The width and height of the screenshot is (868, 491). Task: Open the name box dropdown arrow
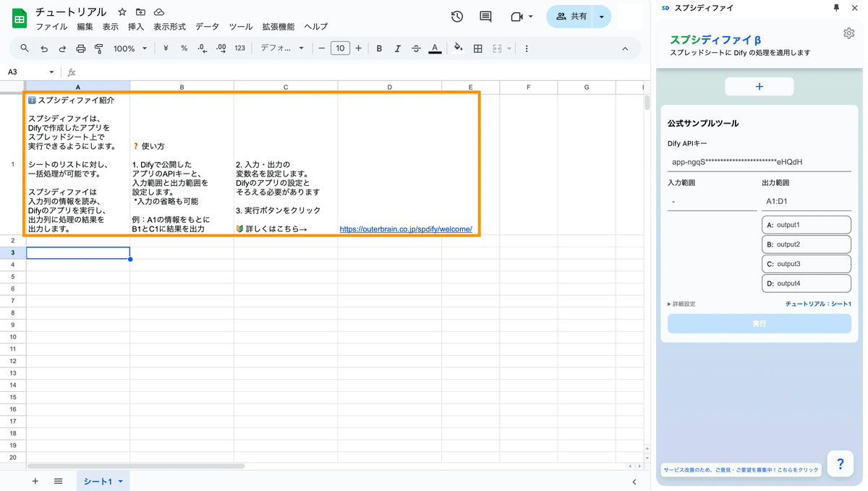pos(51,72)
